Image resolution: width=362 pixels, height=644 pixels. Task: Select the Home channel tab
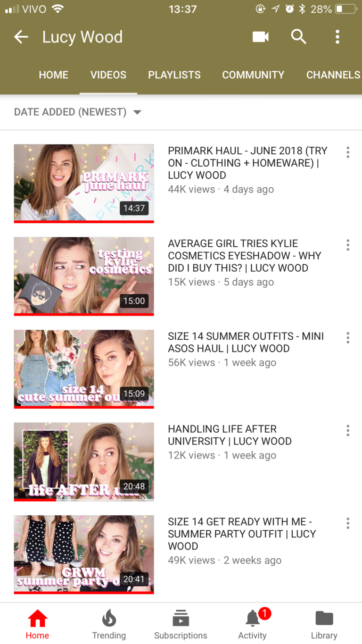pyautogui.click(x=54, y=75)
